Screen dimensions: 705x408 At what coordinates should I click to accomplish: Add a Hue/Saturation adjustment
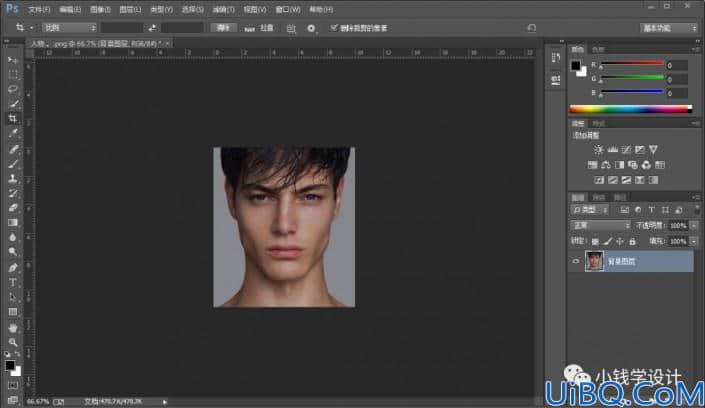593,165
